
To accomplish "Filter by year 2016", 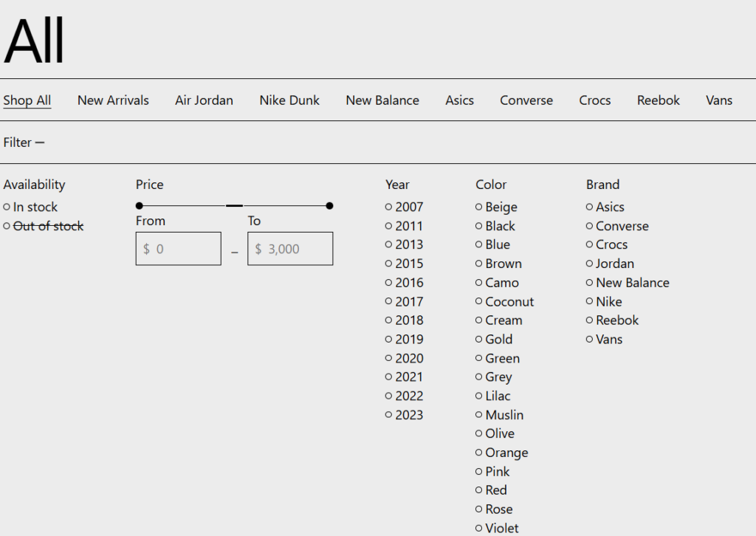I will (x=404, y=283).
